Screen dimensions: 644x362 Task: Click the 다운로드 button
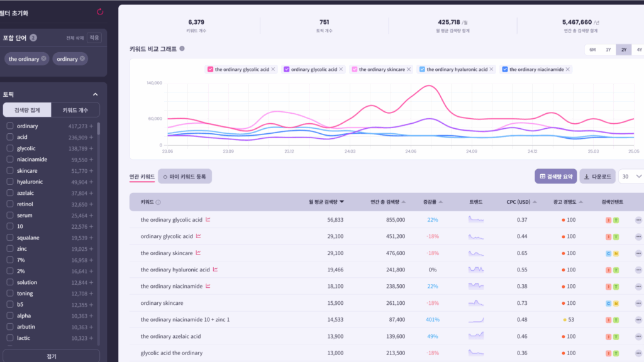pos(597,177)
